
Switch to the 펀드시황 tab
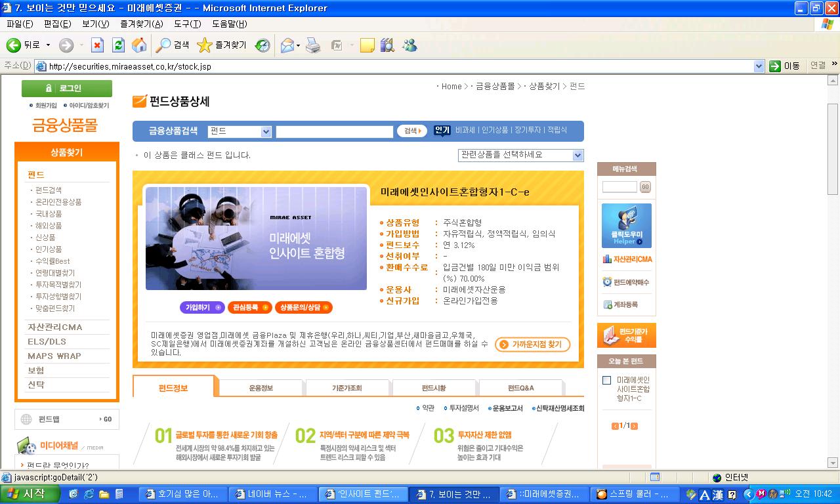tap(433, 388)
